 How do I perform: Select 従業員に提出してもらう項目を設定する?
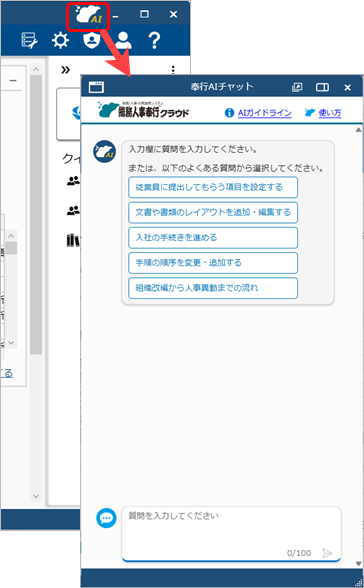[213, 187]
